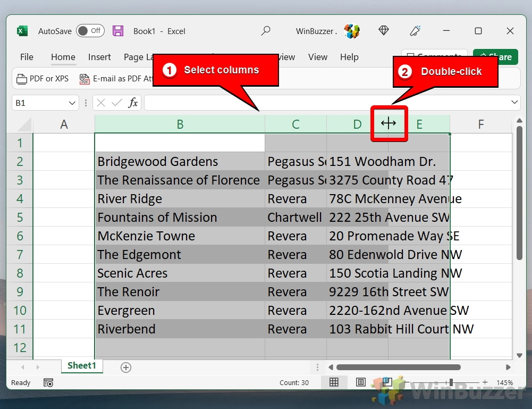Click the Share button
The width and height of the screenshot is (532, 409).
[x=496, y=57]
